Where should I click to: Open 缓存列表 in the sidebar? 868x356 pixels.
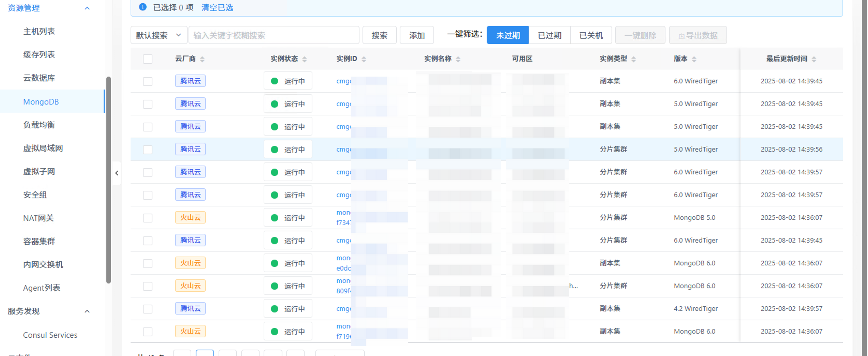[39, 55]
